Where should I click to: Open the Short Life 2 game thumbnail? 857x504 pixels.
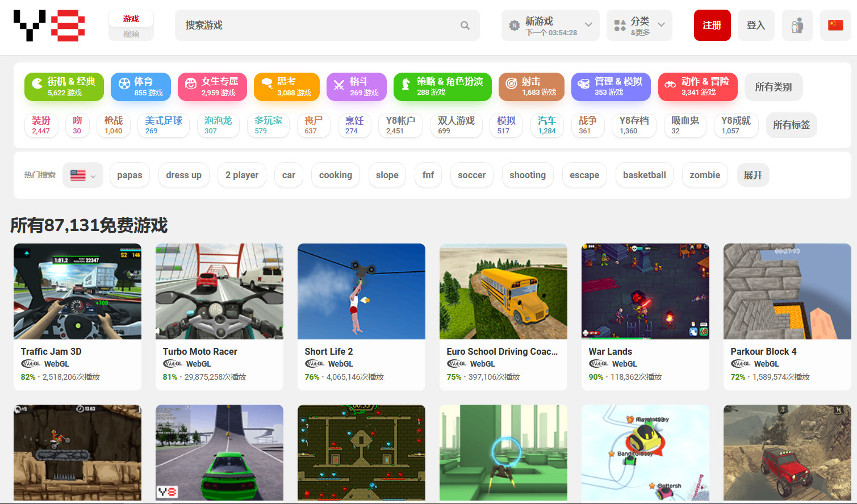361,292
